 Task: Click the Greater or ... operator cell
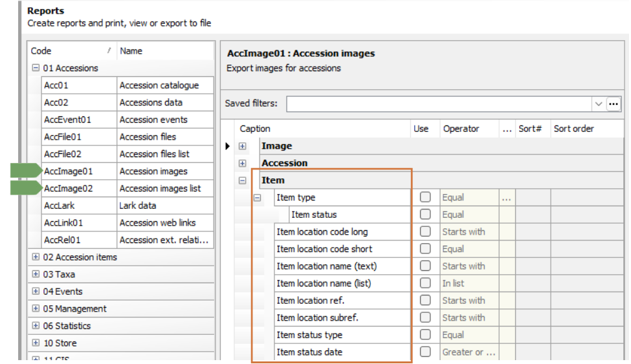[x=469, y=352]
